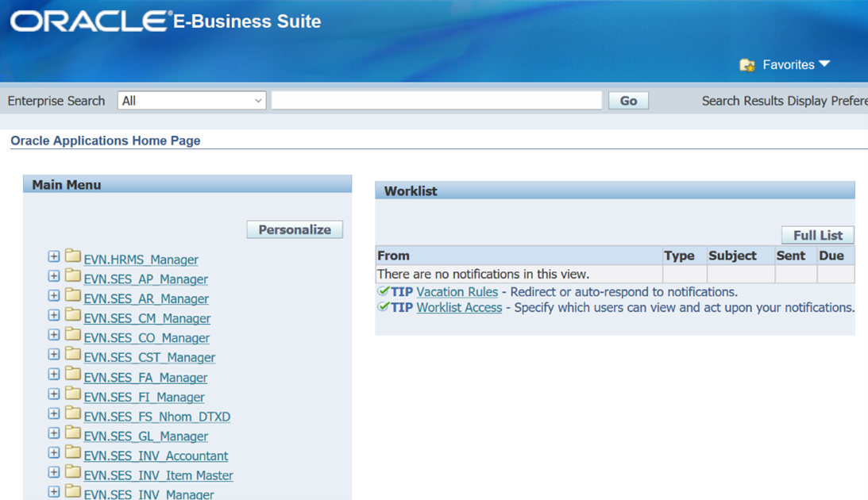Click the EVN.SES_CST_Manager folder icon
868x500 pixels.
(72, 353)
